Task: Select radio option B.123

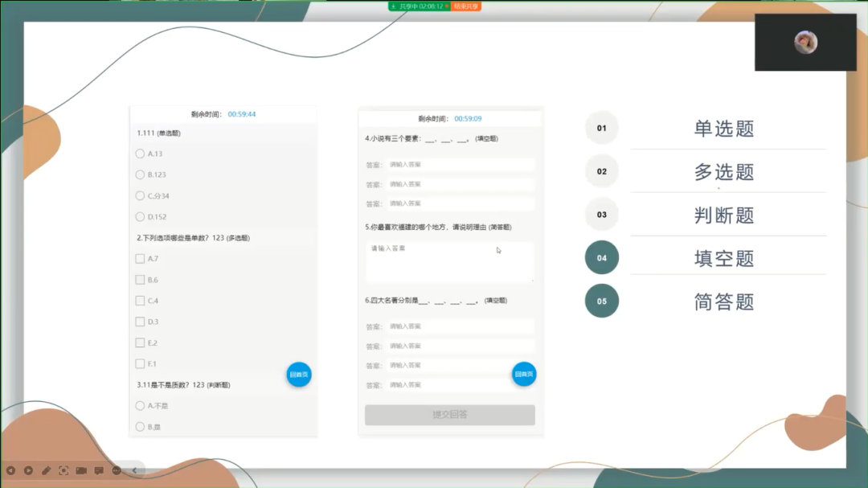Action: 140,174
